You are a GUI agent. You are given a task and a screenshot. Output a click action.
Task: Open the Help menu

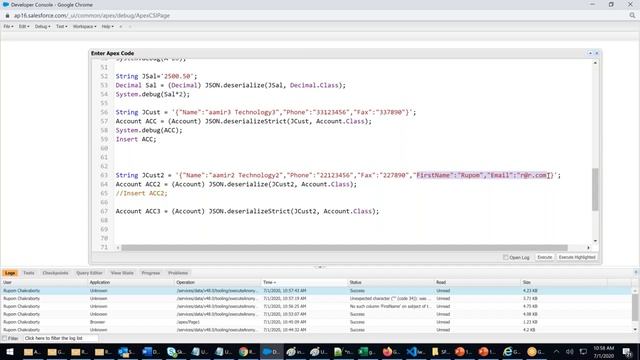107,27
